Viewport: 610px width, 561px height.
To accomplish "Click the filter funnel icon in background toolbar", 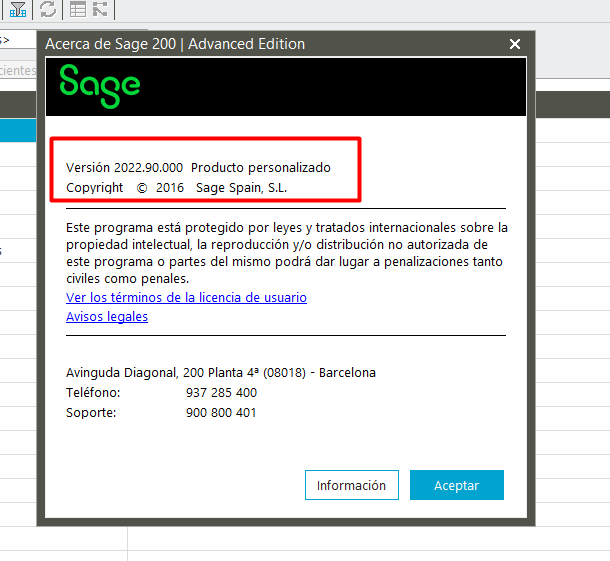I will click(x=18, y=9).
